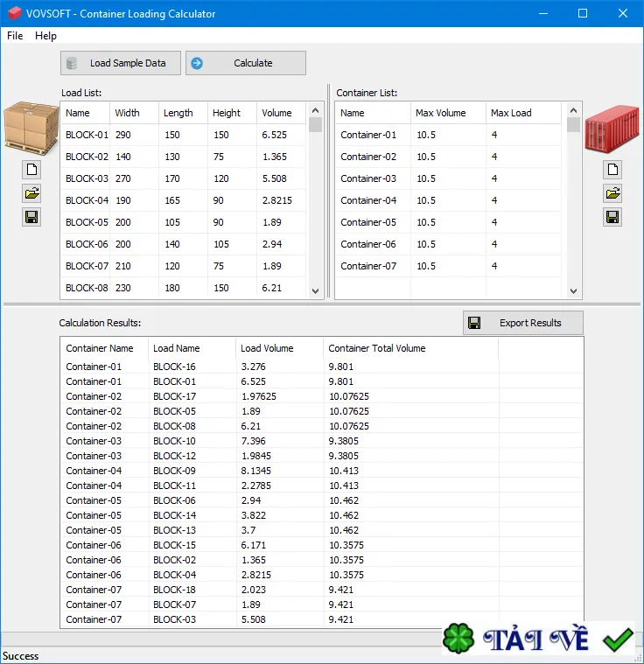The image size is (644, 664).
Task: Click the Volume column header in Load List
Action: coord(282,113)
